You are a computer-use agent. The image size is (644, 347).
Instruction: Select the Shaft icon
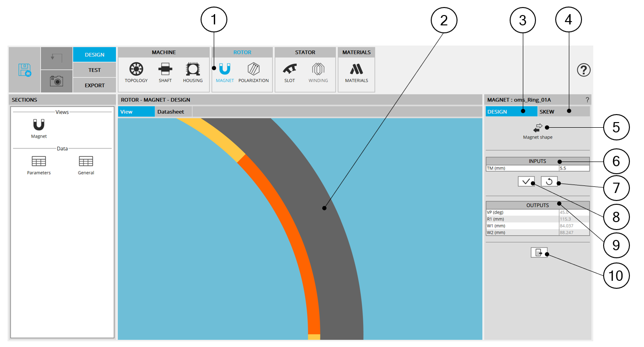[x=165, y=70]
